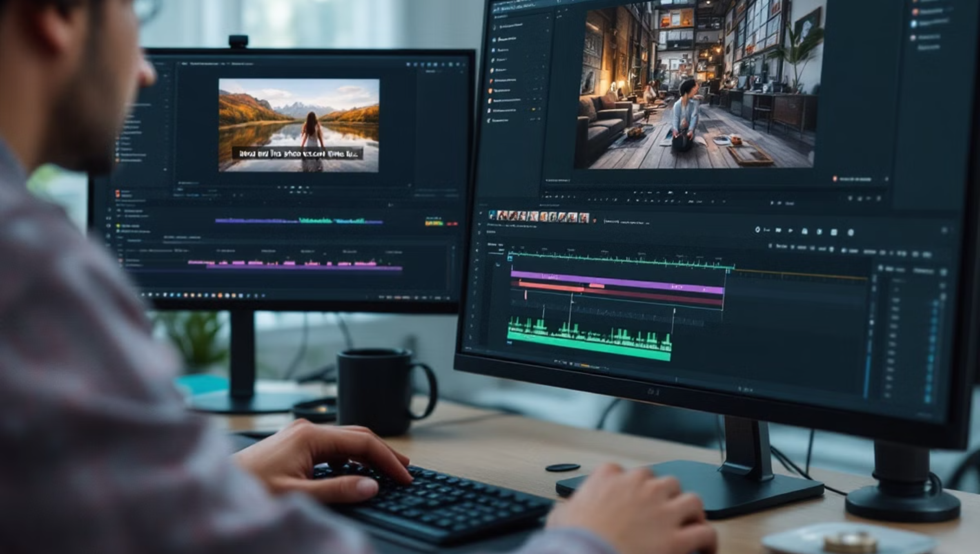
Task: Select the long purple clip on right monitor timeline
Action: 617,282
